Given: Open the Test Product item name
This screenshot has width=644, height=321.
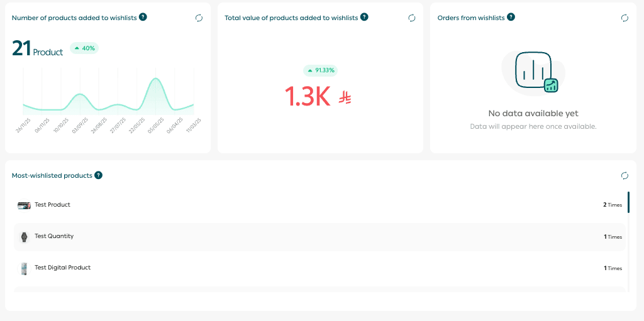Looking at the screenshot, I should (52, 205).
